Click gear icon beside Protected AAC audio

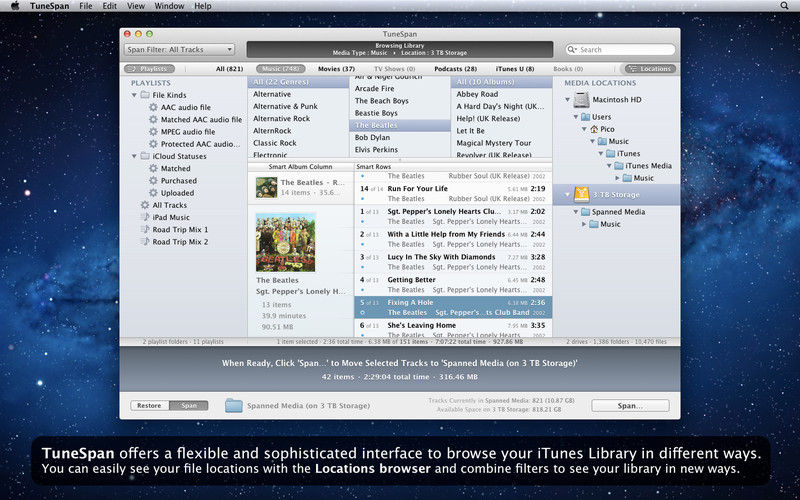point(153,144)
